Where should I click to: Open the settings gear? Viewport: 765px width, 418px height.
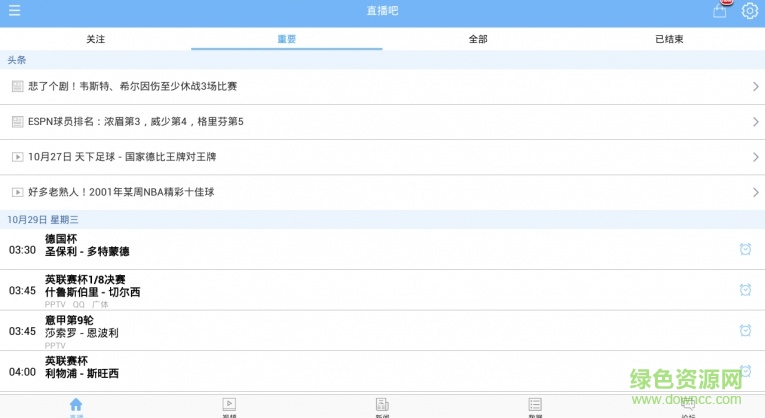[750, 11]
